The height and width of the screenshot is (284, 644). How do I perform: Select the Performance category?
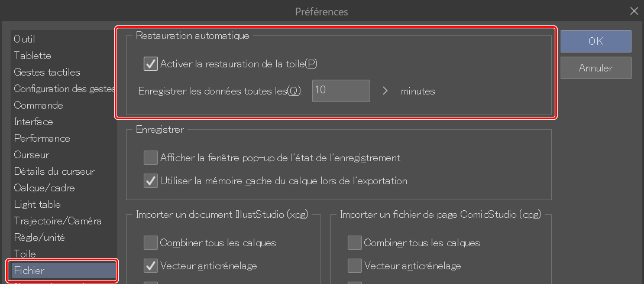42,138
